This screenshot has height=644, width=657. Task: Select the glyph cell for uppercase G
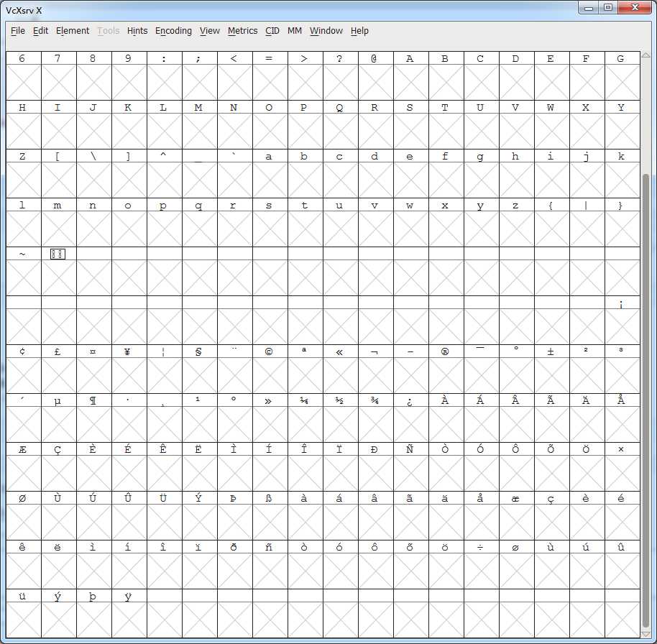[622, 76]
